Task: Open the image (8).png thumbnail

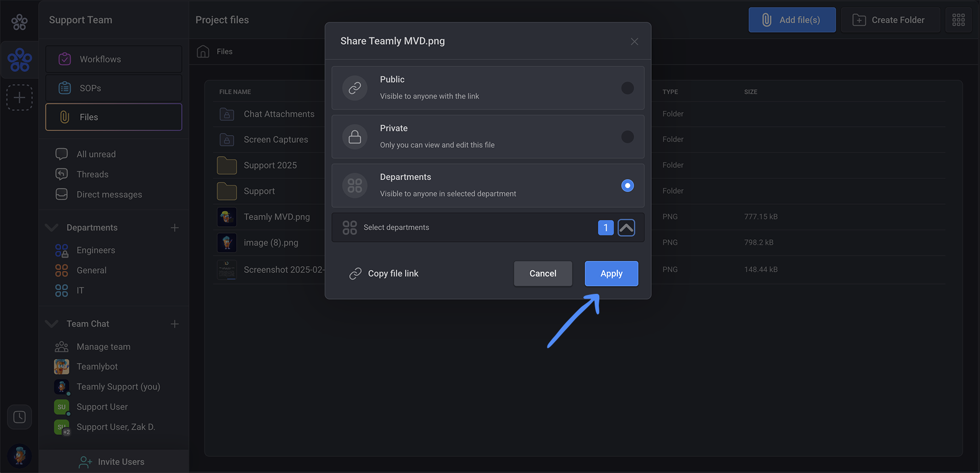Action: (x=227, y=242)
